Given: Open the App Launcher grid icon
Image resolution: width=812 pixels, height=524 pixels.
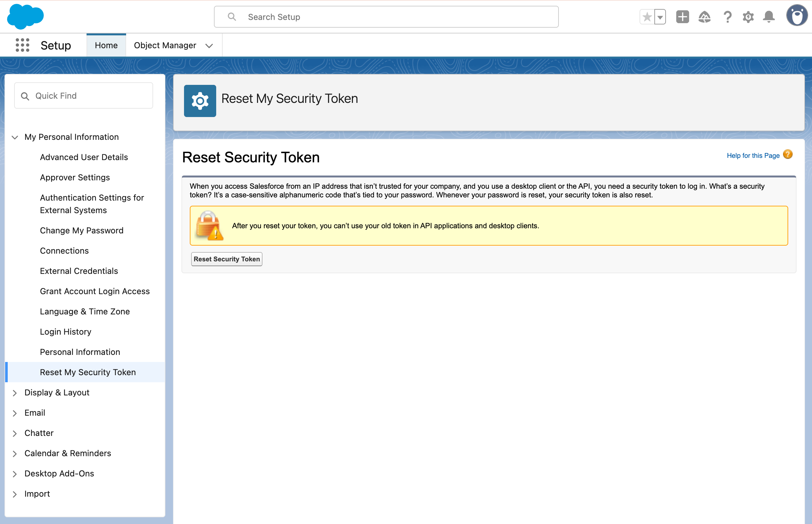Looking at the screenshot, I should coord(23,45).
